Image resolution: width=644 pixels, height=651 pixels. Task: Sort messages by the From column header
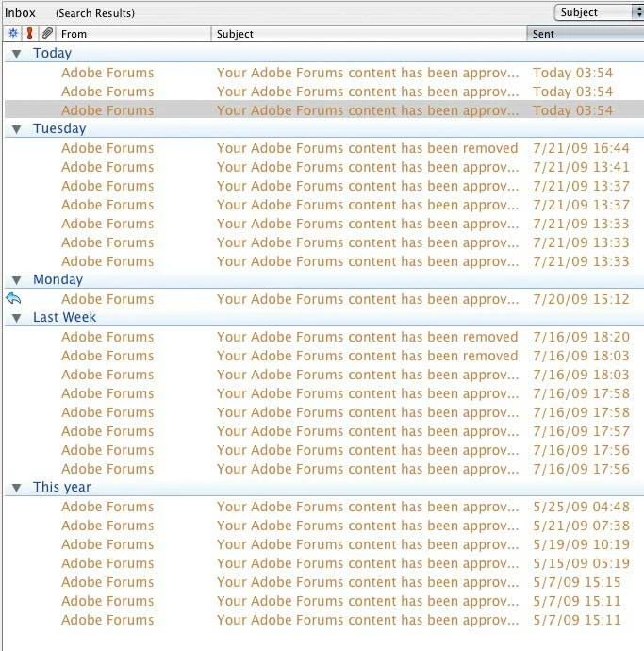134,34
